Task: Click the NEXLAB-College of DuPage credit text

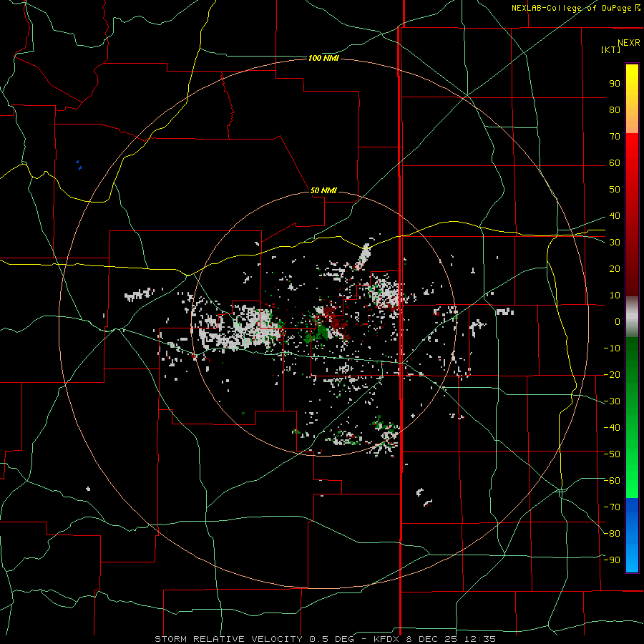Action: [x=571, y=8]
